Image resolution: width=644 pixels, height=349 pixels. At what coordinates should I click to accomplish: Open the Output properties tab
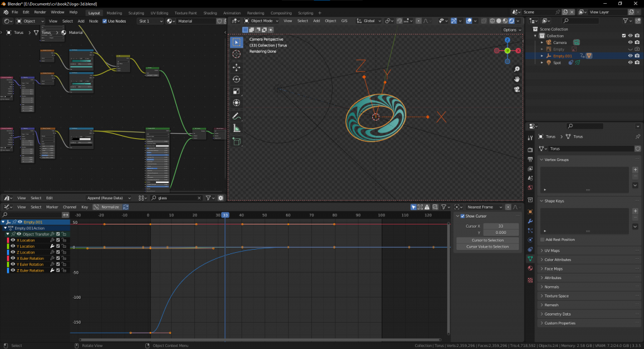(x=530, y=159)
